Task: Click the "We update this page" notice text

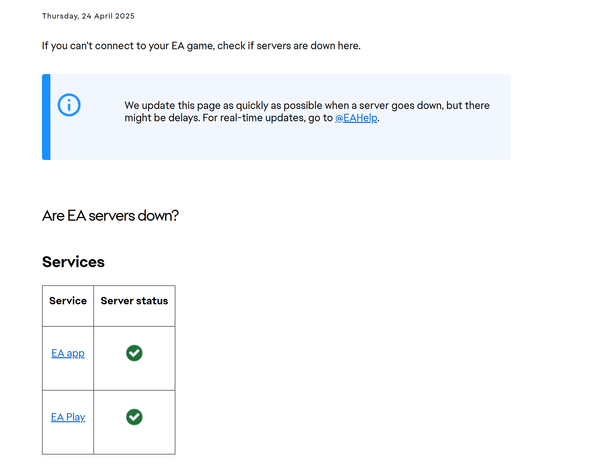Action: point(175,105)
